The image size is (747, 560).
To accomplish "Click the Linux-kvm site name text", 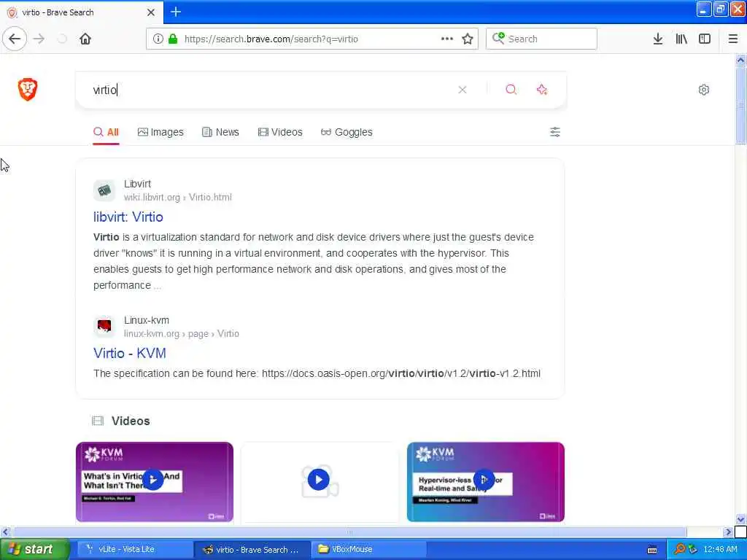I will pyautogui.click(x=146, y=320).
